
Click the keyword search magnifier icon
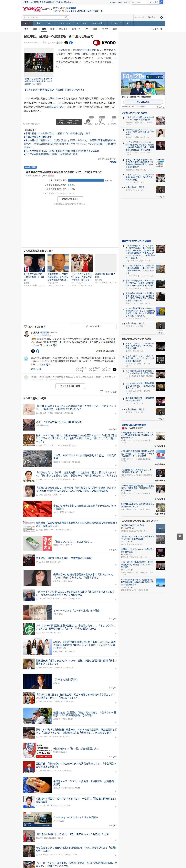66,18
